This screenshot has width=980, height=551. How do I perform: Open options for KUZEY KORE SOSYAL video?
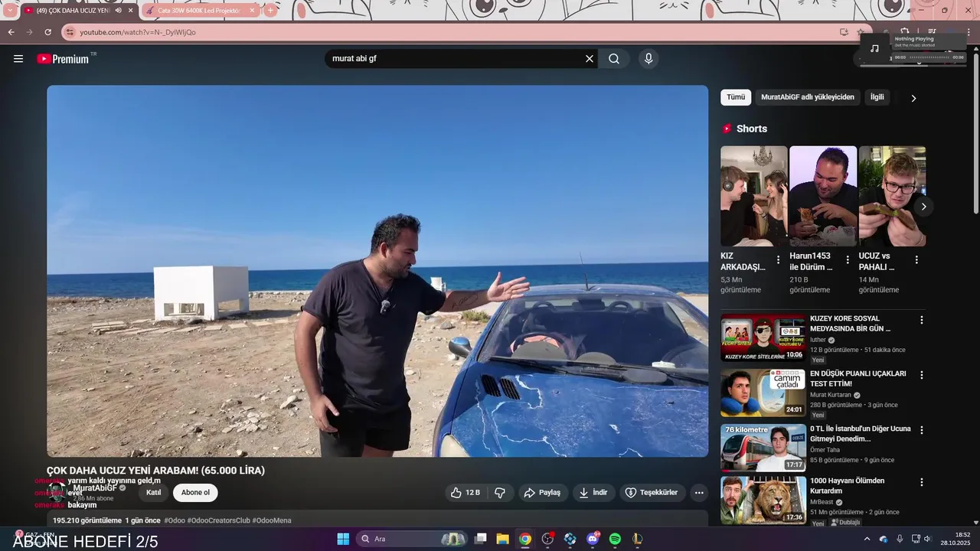point(922,320)
